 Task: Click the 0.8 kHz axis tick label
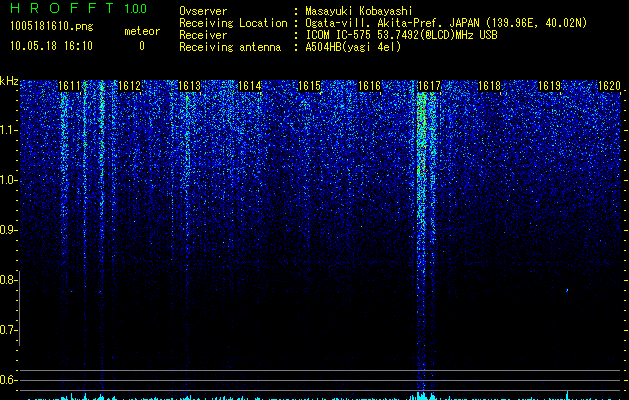(8, 280)
